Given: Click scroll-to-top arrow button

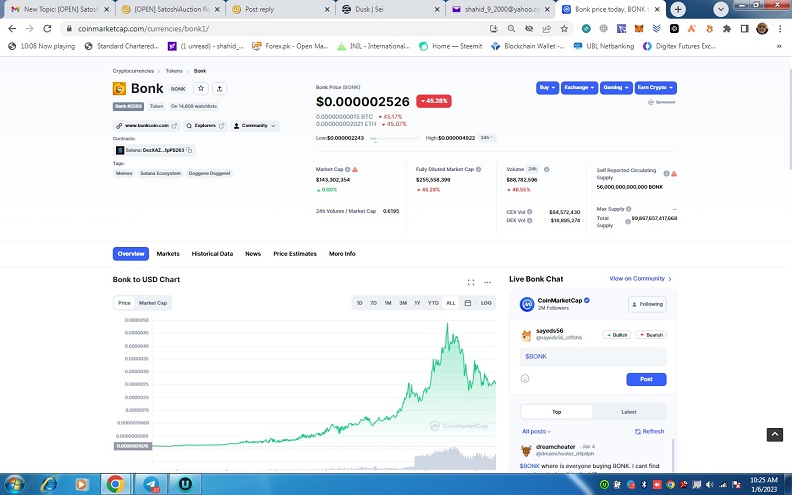Looking at the screenshot, I should [x=775, y=435].
